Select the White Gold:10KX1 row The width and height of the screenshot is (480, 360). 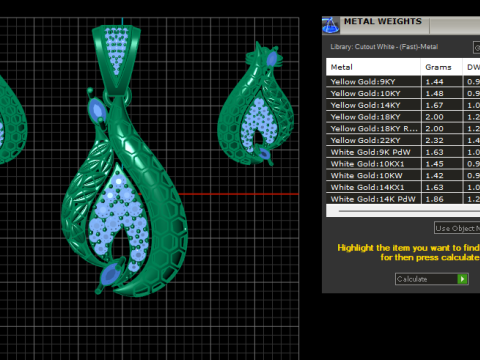[403, 164]
